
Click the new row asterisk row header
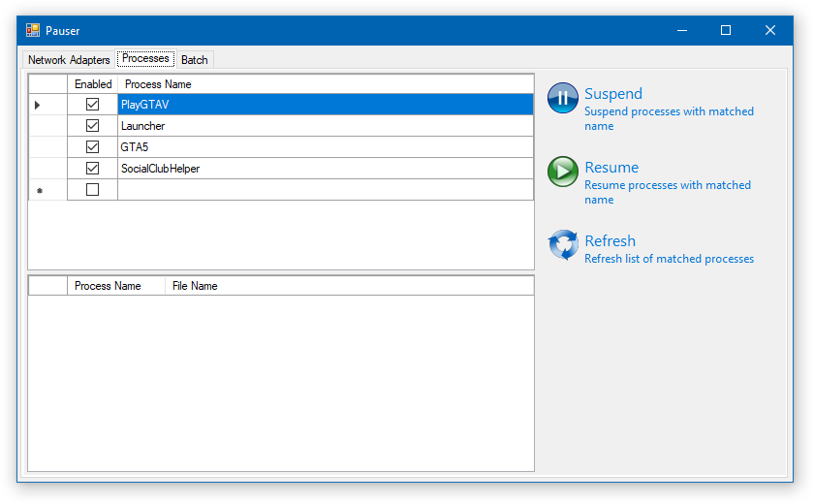click(x=47, y=189)
